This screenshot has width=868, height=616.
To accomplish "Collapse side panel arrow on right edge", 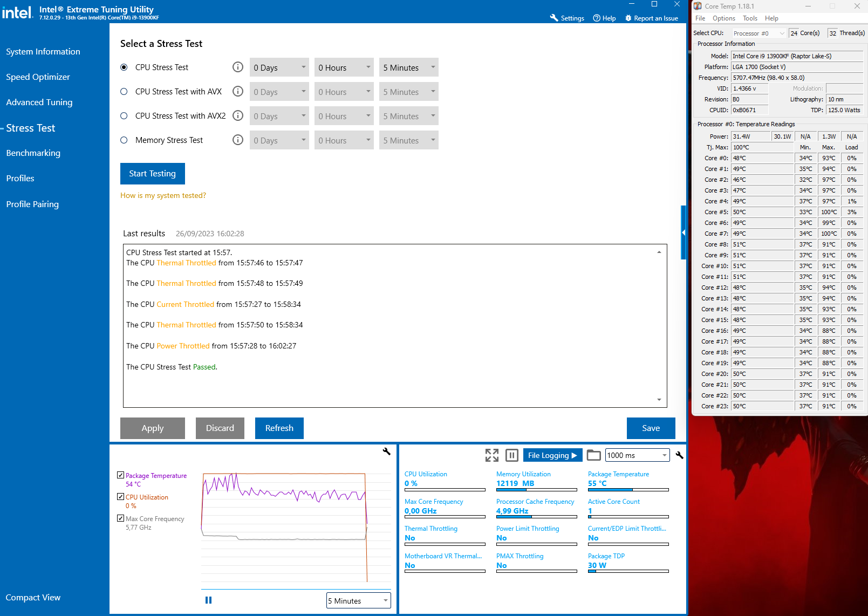I will (684, 232).
